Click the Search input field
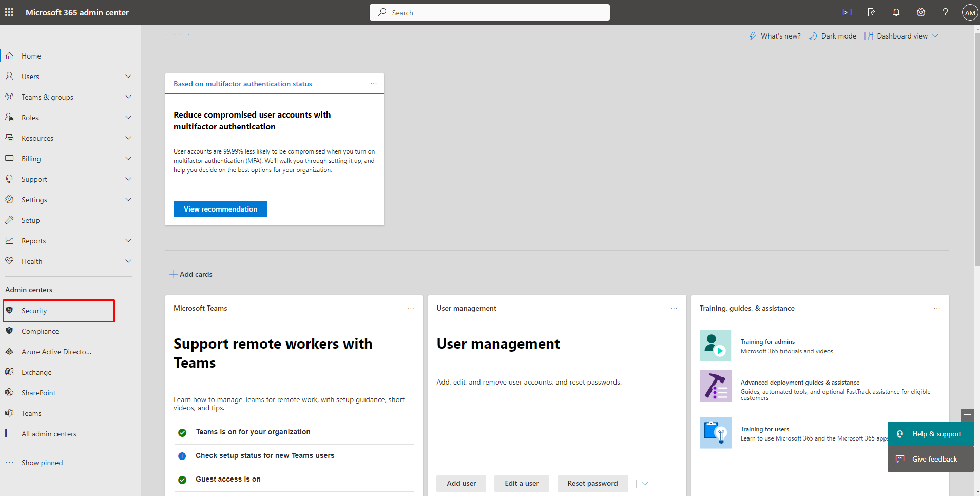 [490, 12]
